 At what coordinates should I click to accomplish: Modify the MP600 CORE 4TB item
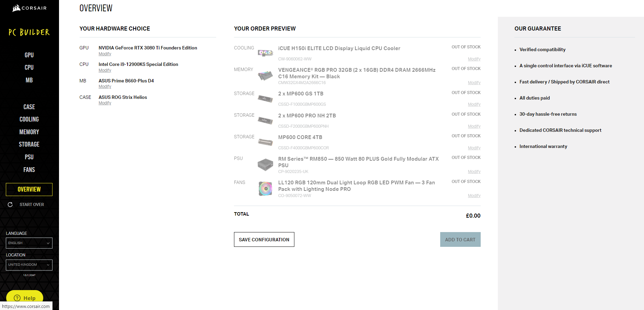474,148
